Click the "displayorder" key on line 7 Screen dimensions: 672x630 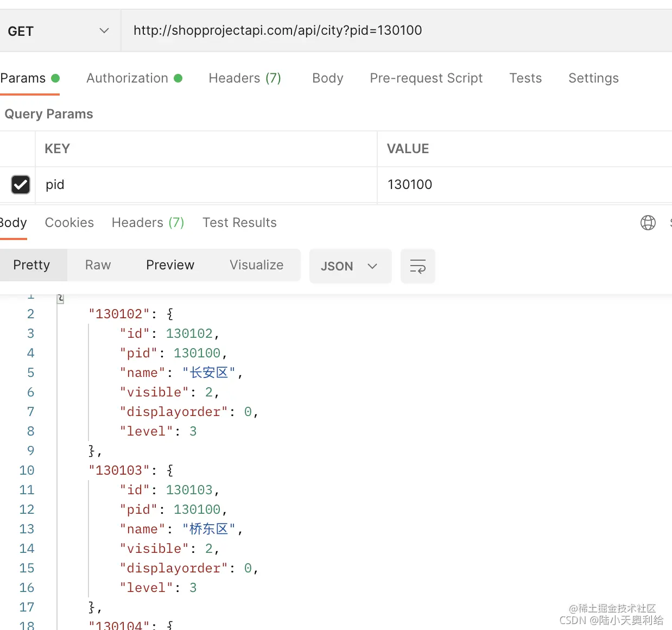(174, 412)
